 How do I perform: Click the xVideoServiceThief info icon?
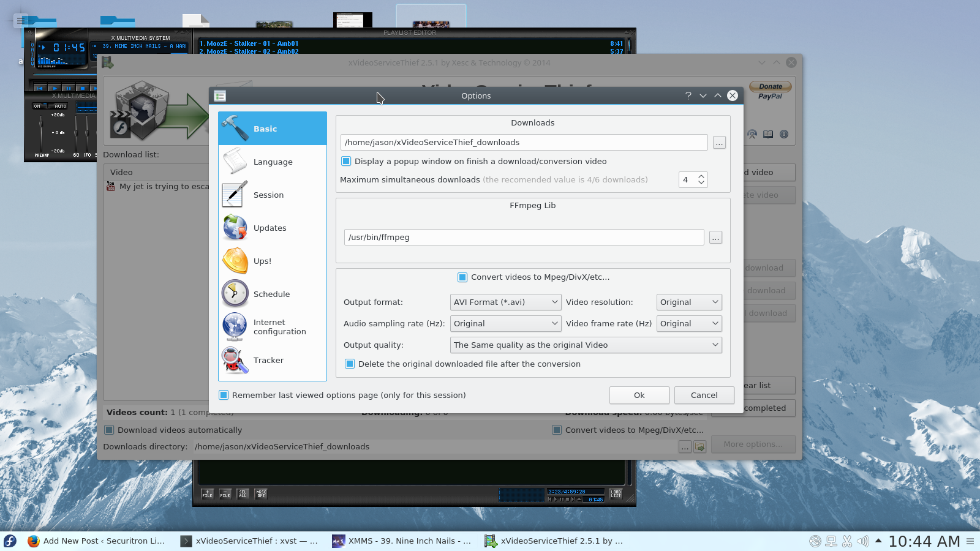784,134
